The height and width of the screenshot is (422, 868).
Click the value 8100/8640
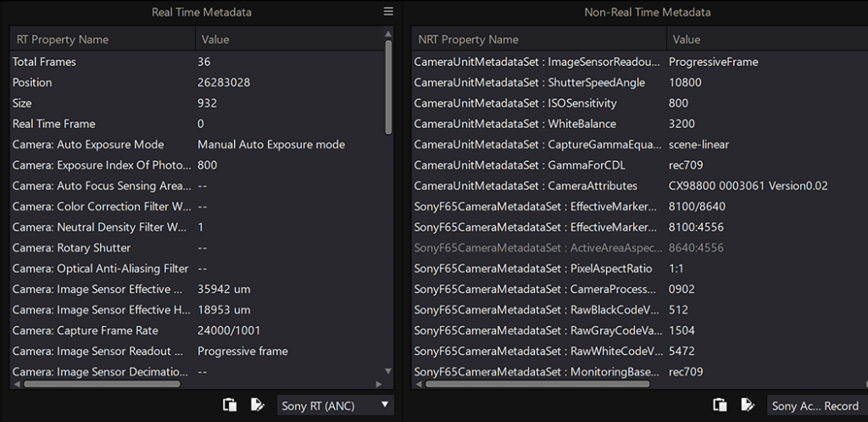(697, 206)
